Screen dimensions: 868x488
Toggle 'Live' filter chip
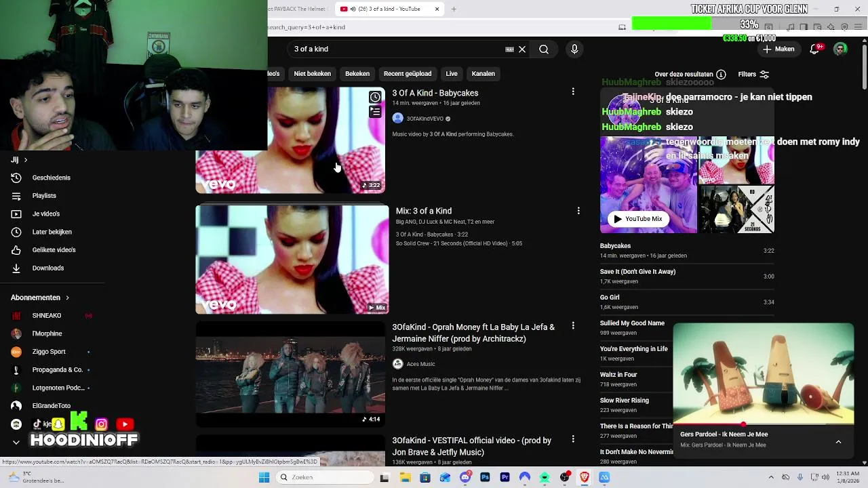pyautogui.click(x=452, y=74)
